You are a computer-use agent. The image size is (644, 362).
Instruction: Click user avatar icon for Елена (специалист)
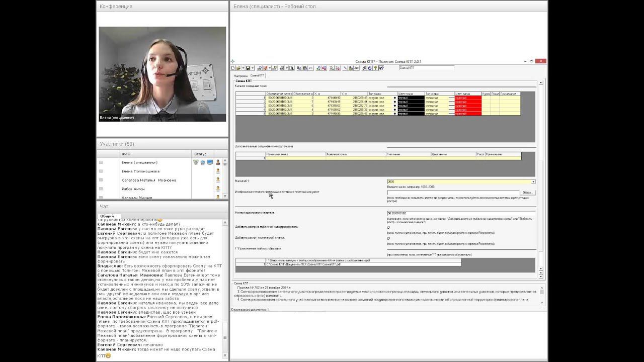(x=218, y=162)
